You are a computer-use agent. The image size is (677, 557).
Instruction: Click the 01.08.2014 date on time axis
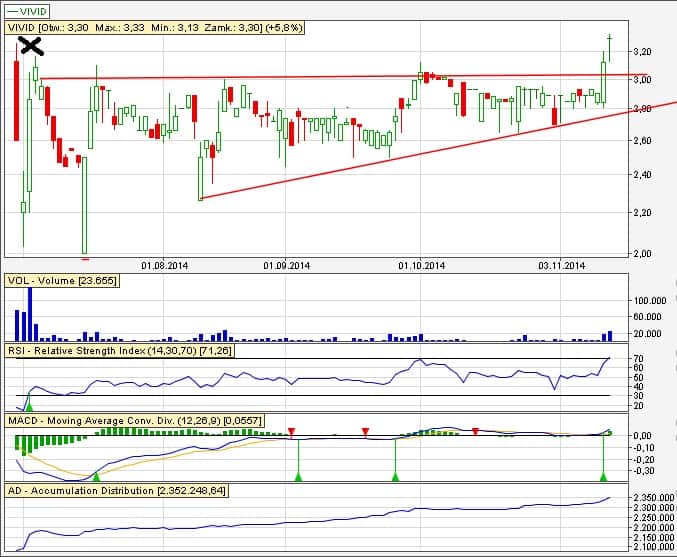tap(165, 266)
